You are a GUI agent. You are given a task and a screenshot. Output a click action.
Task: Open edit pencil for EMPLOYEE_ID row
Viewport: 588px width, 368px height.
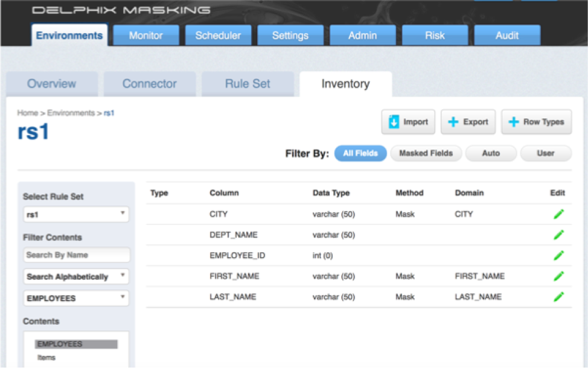coord(558,256)
